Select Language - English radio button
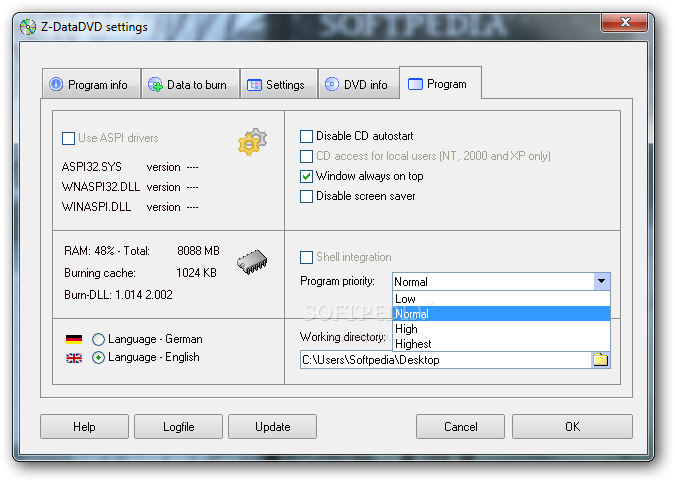Viewport: 675px width, 482px height. coord(99,358)
